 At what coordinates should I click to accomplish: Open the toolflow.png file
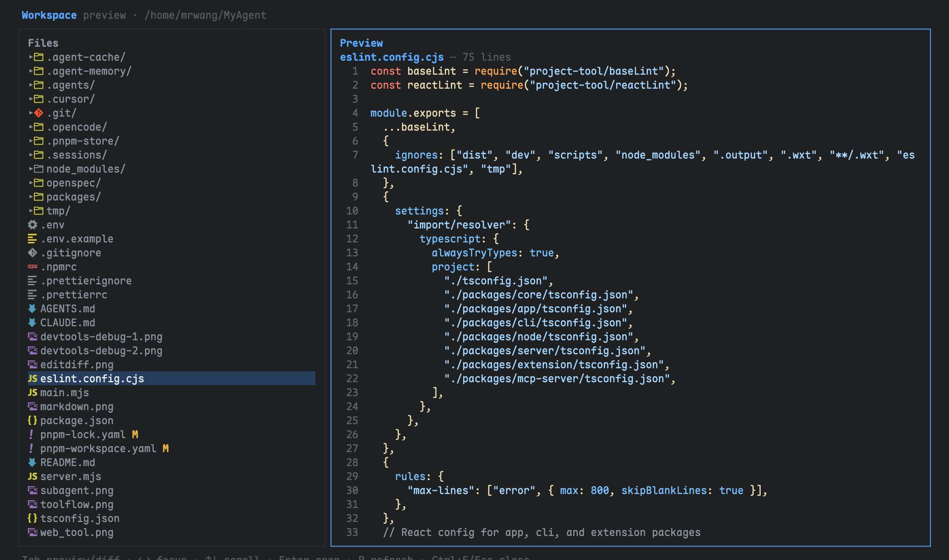[77, 505]
